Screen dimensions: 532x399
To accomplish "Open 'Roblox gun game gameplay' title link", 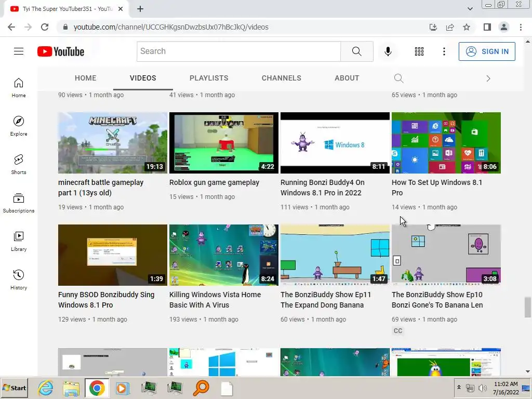I will pos(214,182).
